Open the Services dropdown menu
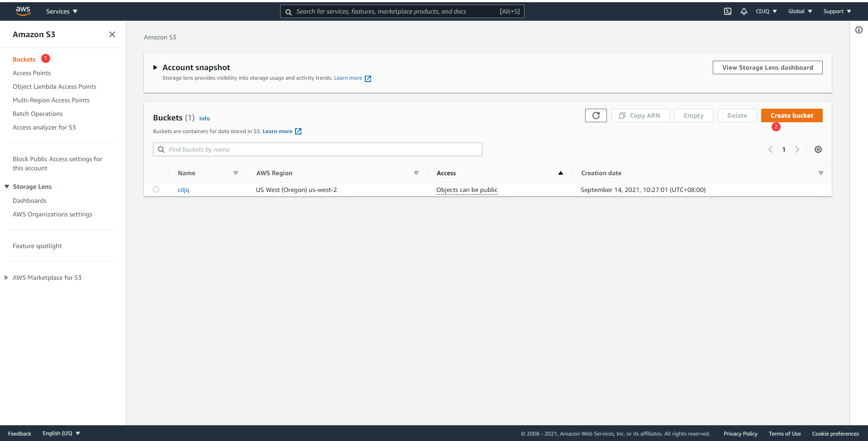 pyautogui.click(x=62, y=11)
